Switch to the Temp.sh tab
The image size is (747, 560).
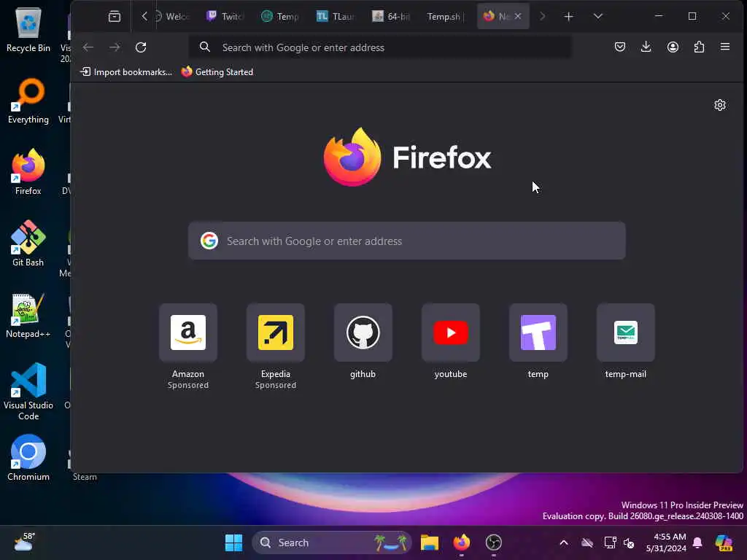point(446,17)
